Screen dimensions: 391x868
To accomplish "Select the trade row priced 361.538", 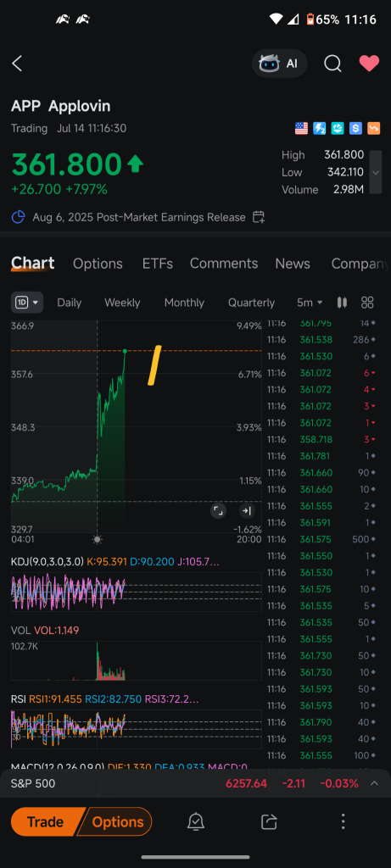I will 322,339.
